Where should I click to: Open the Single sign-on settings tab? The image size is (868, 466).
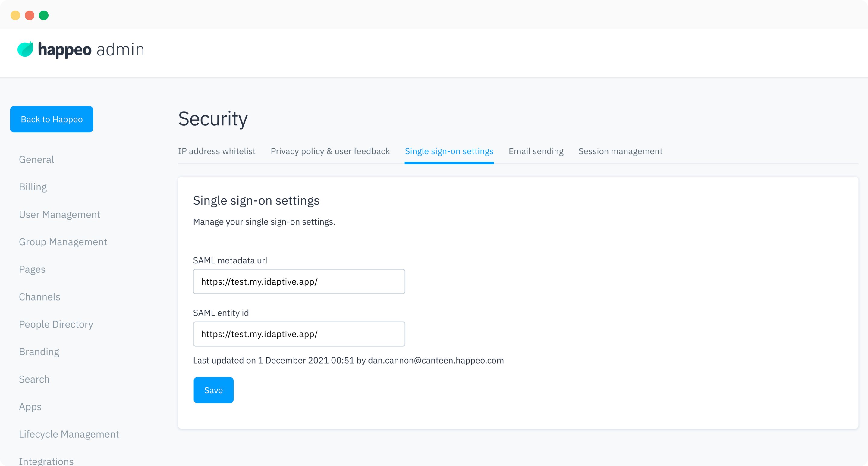point(449,151)
